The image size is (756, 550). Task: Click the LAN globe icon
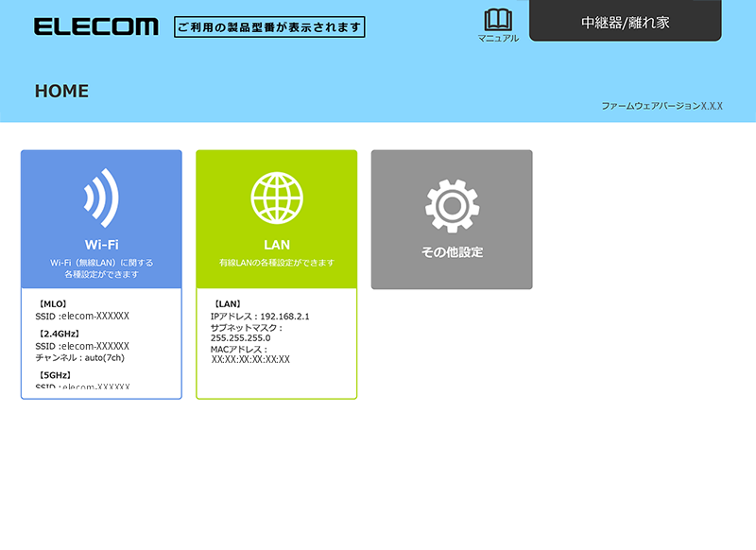(x=277, y=198)
